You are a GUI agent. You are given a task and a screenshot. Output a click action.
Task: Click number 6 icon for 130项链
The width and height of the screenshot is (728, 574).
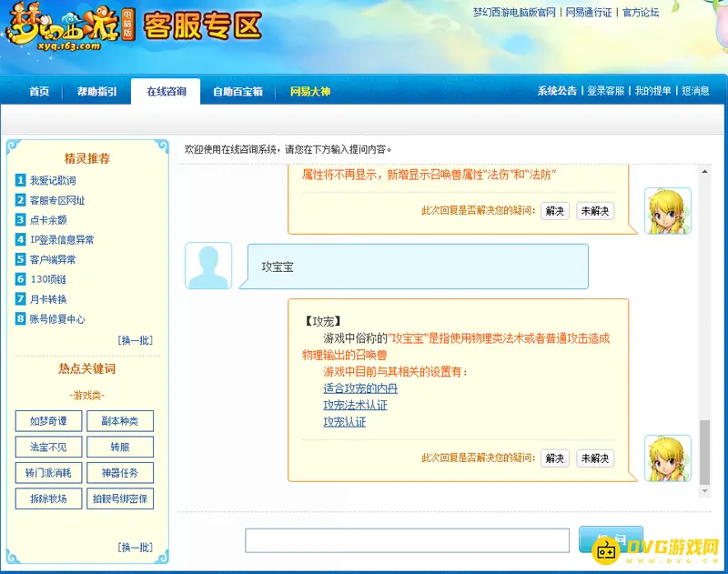pos(20,279)
